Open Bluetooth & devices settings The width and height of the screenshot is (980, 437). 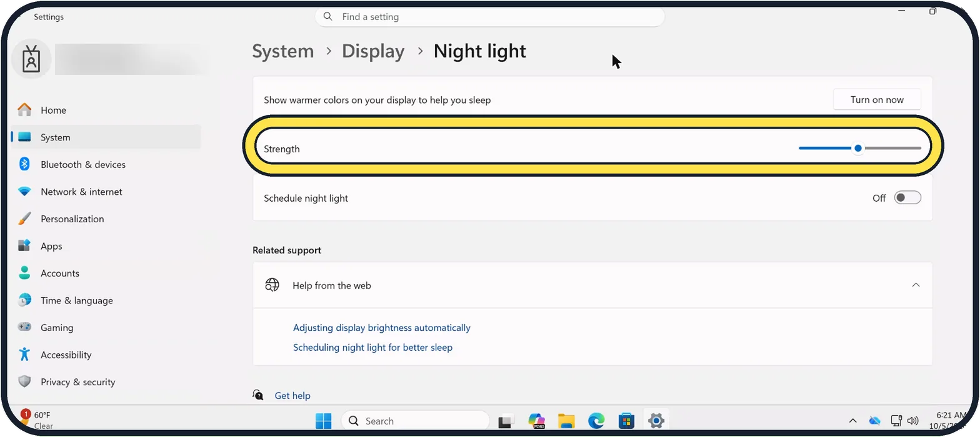click(106, 164)
